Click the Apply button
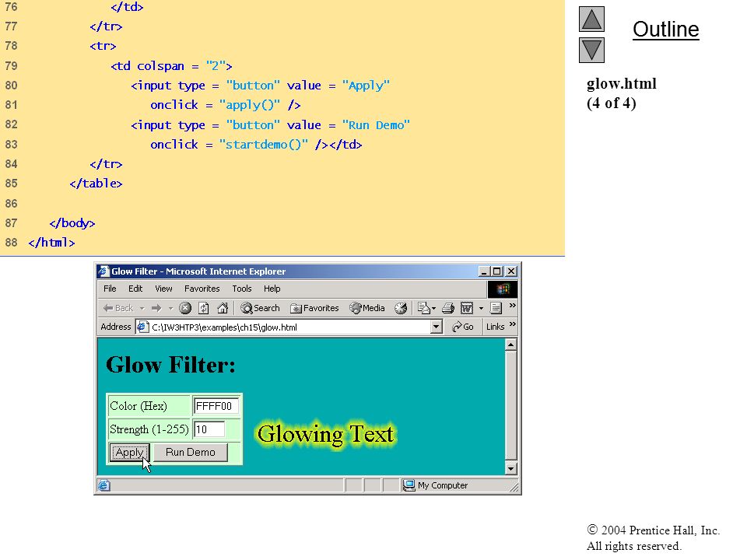 point(129,453)
